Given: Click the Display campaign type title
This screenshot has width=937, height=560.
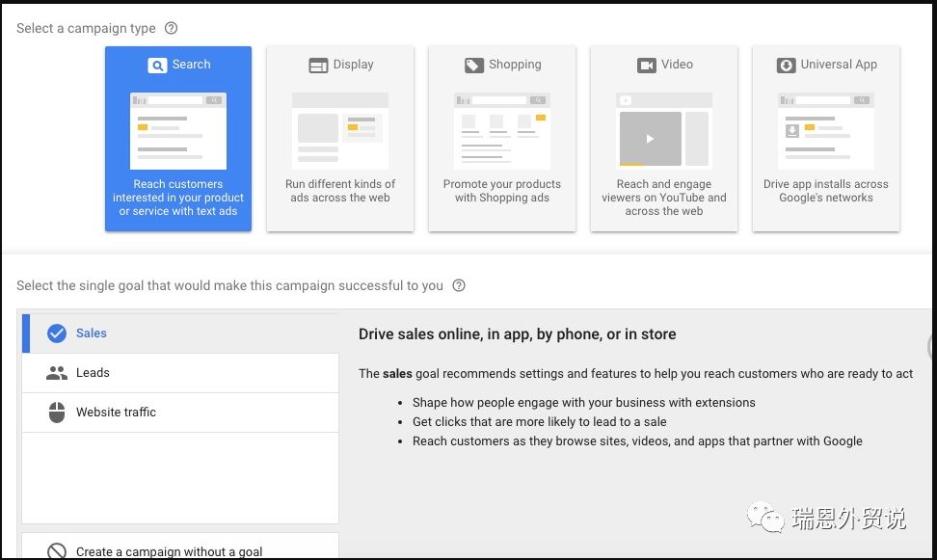Looking at the screenshot, I should 353,65.
